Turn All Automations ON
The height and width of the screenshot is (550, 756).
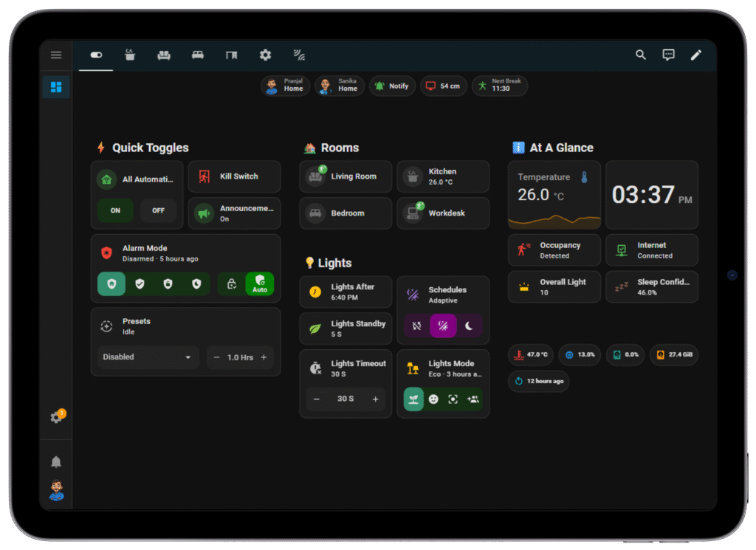click(116, 210)
